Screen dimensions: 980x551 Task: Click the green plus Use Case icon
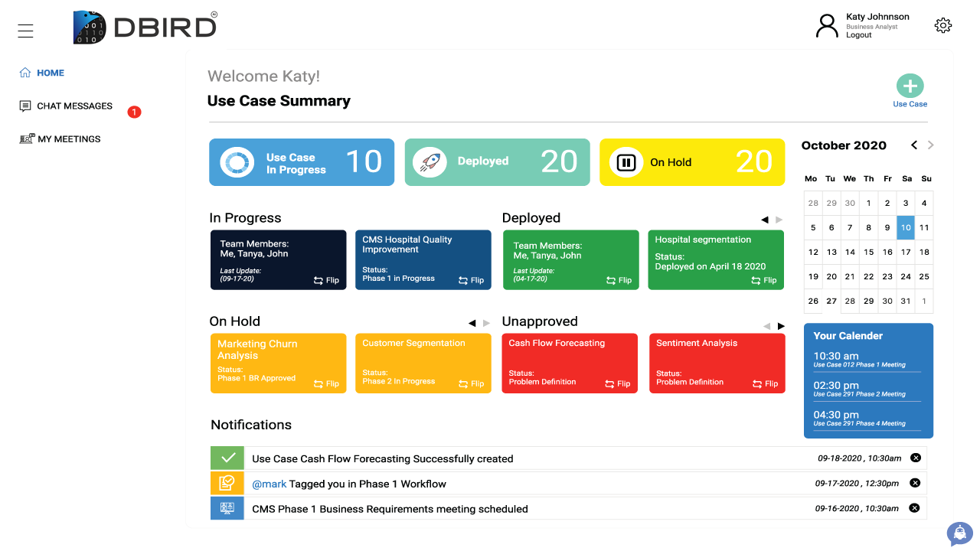point(910,86)
